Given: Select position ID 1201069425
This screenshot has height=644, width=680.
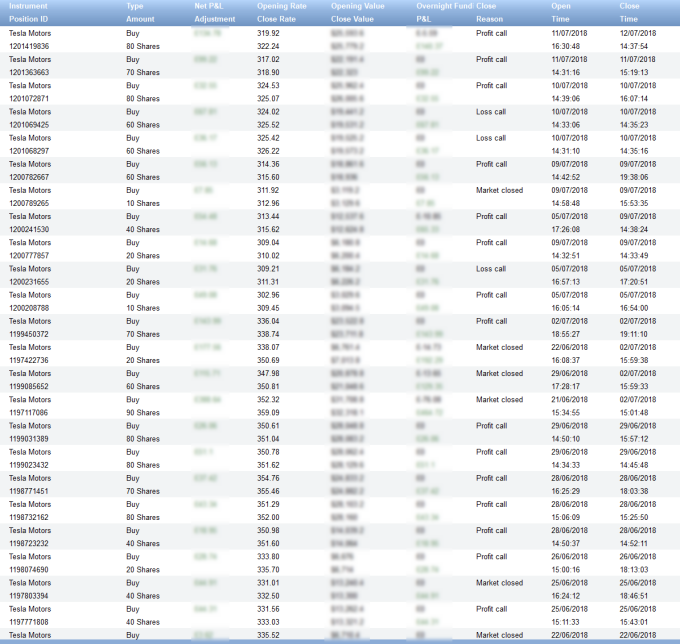Looking at the screenshot, I should pos(29,125).
